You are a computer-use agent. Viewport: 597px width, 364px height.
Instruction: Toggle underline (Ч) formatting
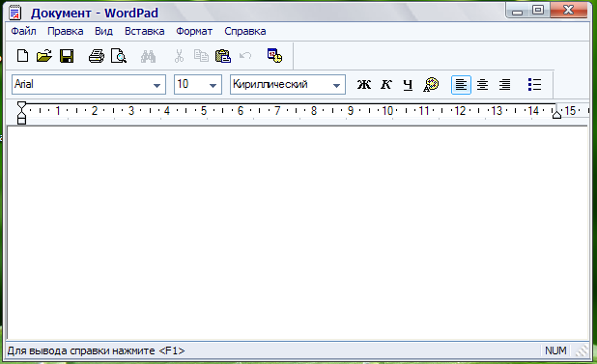click(x=409, y=85)
